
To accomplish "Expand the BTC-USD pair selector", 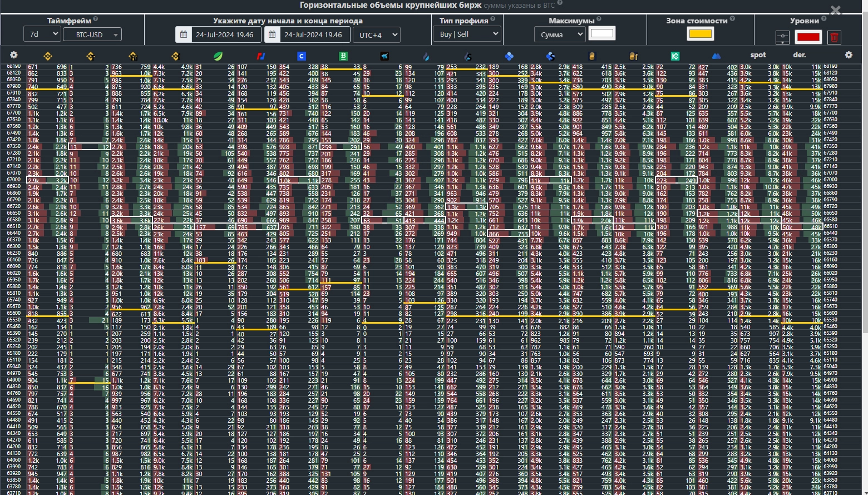I will tap(92, 34).
